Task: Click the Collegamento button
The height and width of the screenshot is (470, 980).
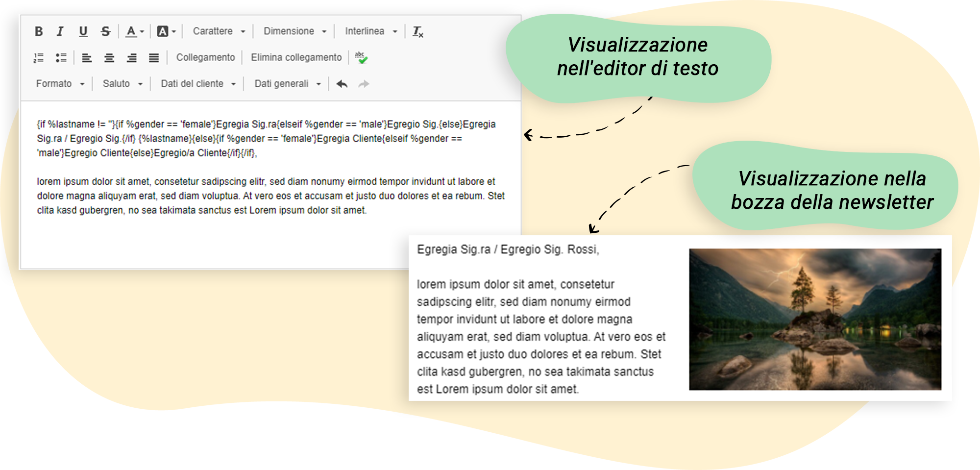Action: (205, 58)
